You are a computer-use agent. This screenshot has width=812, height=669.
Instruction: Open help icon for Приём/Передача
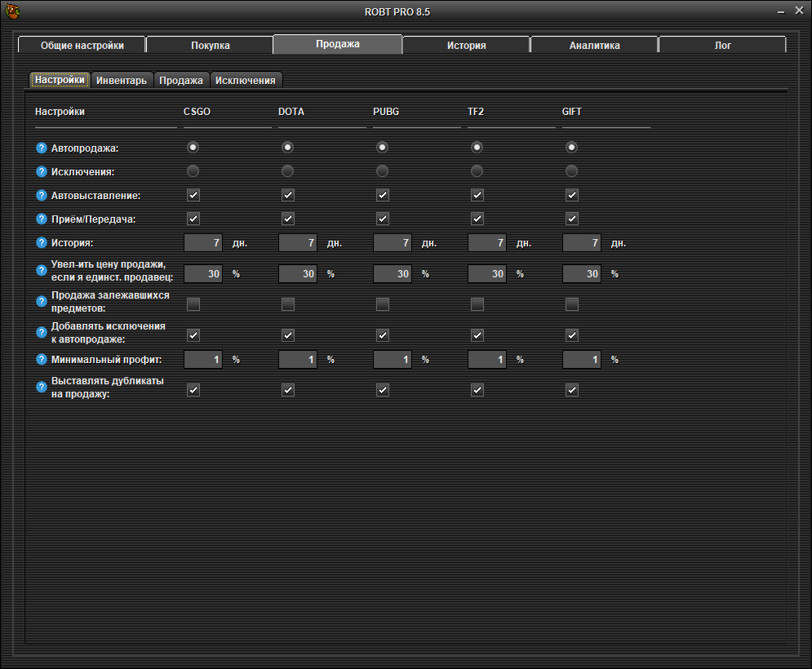point(42,219)
